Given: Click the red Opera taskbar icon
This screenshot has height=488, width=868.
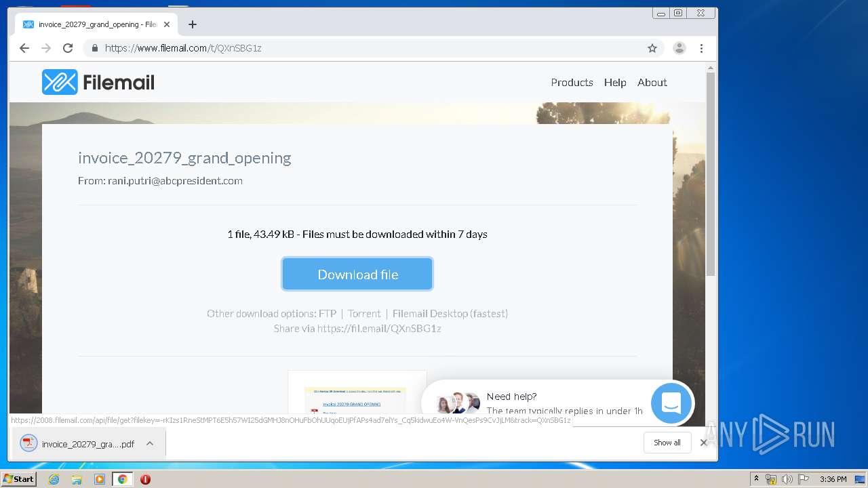Looking at the screenshot, I should point(145,479).
